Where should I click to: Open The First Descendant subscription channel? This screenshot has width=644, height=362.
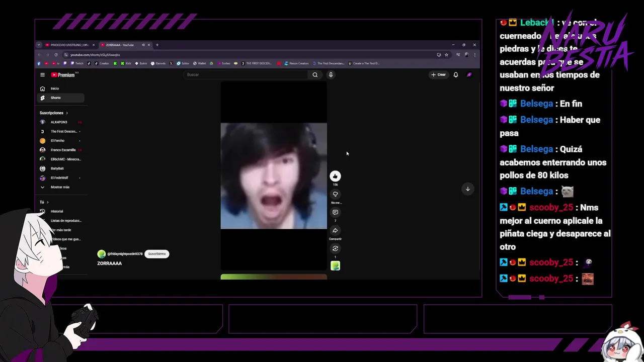60,131
